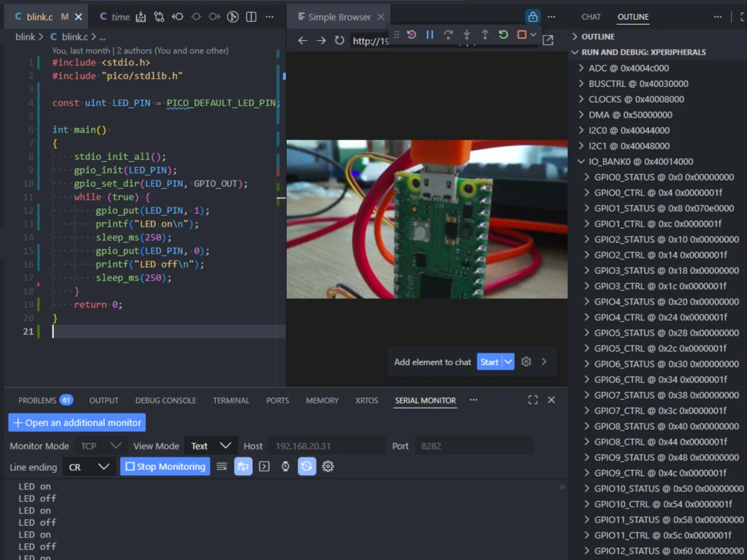Viewport: 747px width, 560px height.
Task: Switch to XRTOS tab
Action: pyautogui.click(x=366, y=401)
